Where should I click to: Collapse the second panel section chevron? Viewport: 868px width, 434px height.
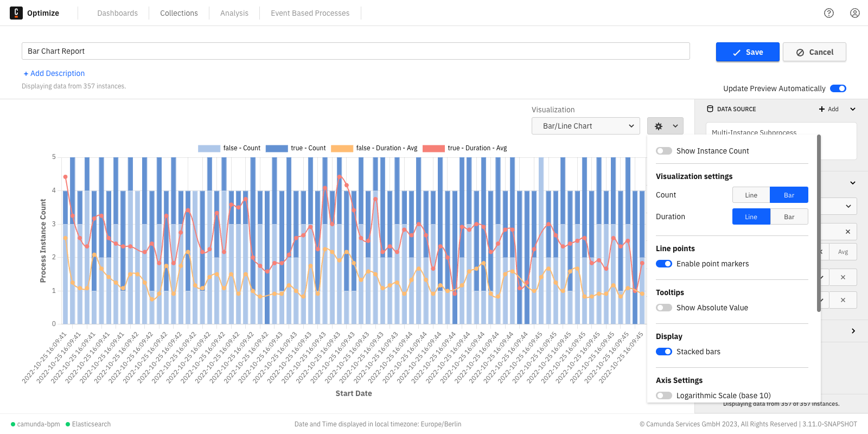pos(853,183)
